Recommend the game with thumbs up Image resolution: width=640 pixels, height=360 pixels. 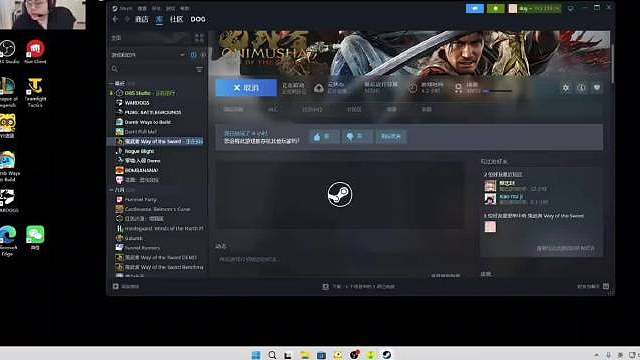(324, 137)
